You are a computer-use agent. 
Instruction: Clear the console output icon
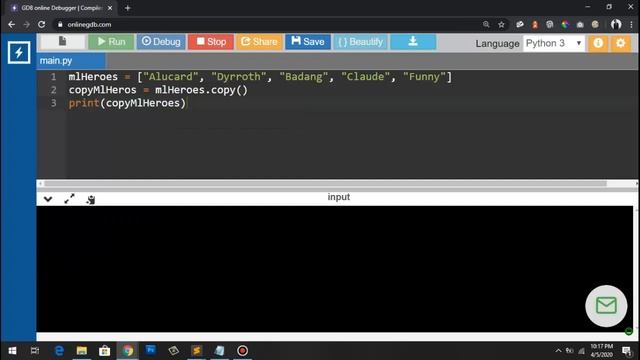point(91,199)
